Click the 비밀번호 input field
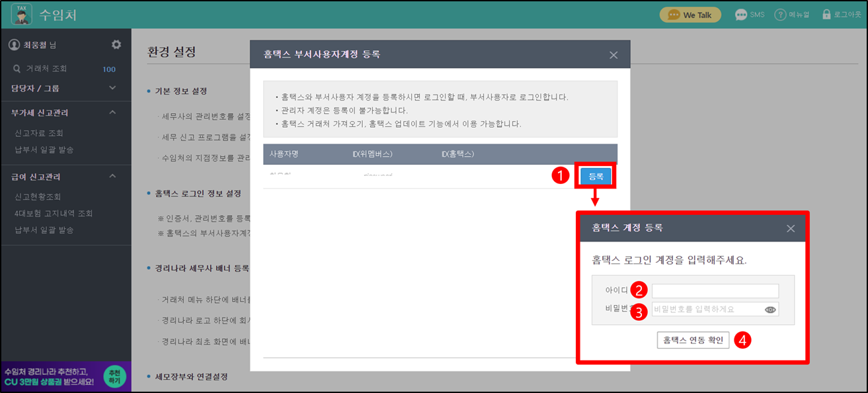Image resolution: width=868 pixels, height=393 pixels. click(705, 309)
